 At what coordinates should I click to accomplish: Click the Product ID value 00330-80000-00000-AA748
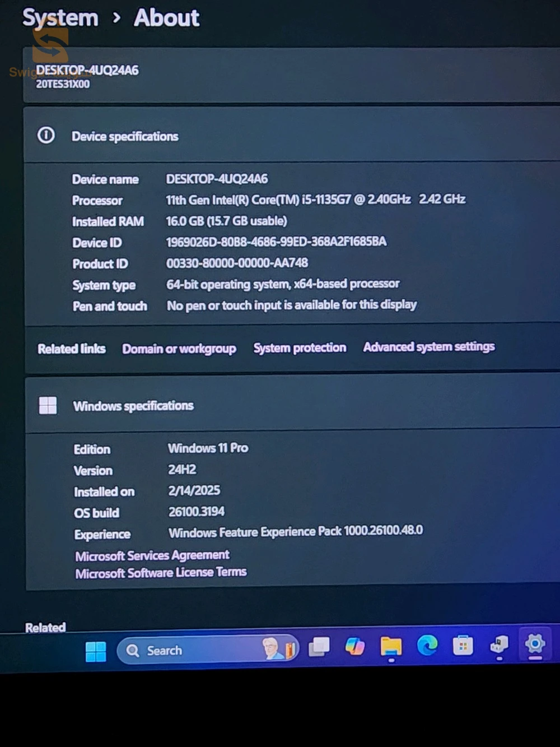(x=237, y=263)
